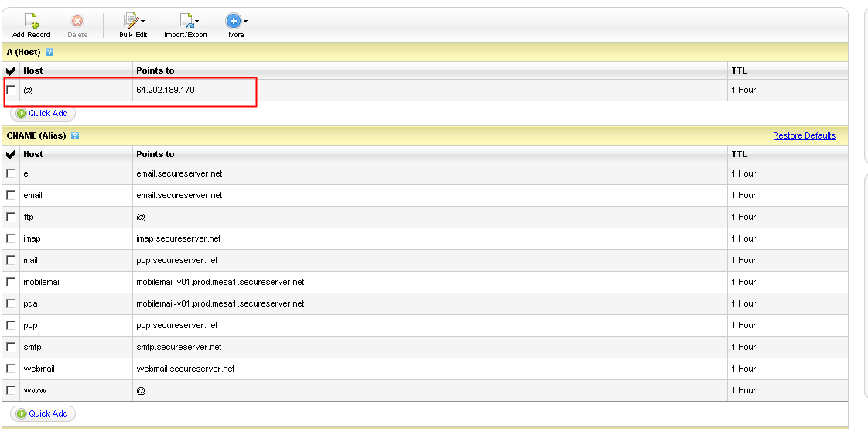
Task: Check the ftp CNAME record checkbox
Action: click(11, 217)
